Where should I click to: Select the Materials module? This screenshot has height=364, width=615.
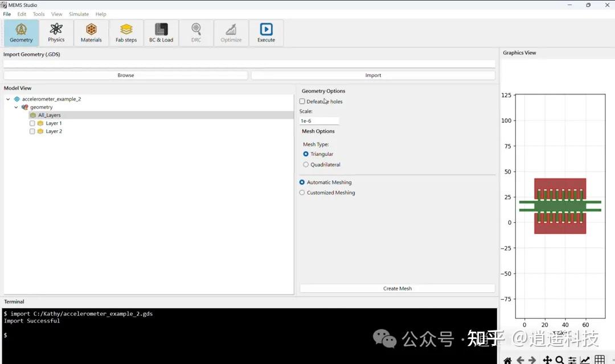click(91, 32)
